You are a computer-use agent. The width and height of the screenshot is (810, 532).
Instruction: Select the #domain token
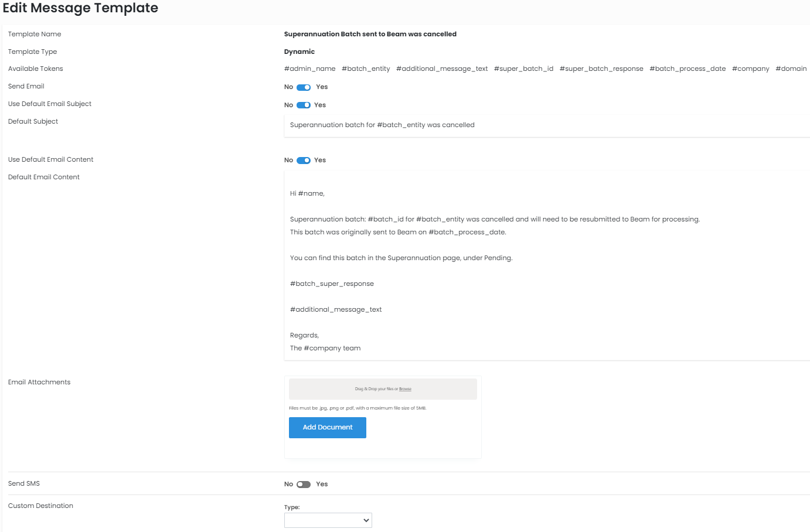coord(791,69)
